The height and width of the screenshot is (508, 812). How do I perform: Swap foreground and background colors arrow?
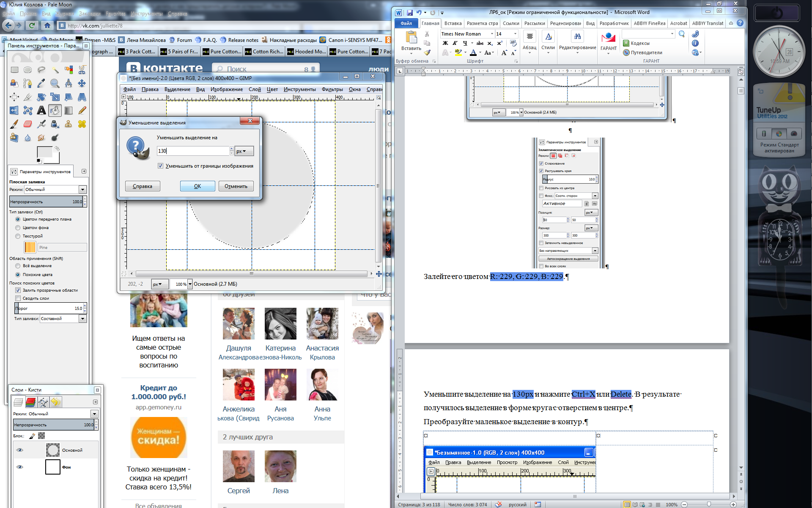coord(57,149)
